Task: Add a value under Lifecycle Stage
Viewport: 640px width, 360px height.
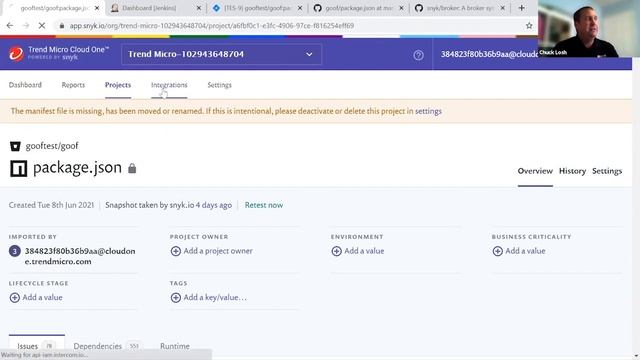Action: point(42,298)
